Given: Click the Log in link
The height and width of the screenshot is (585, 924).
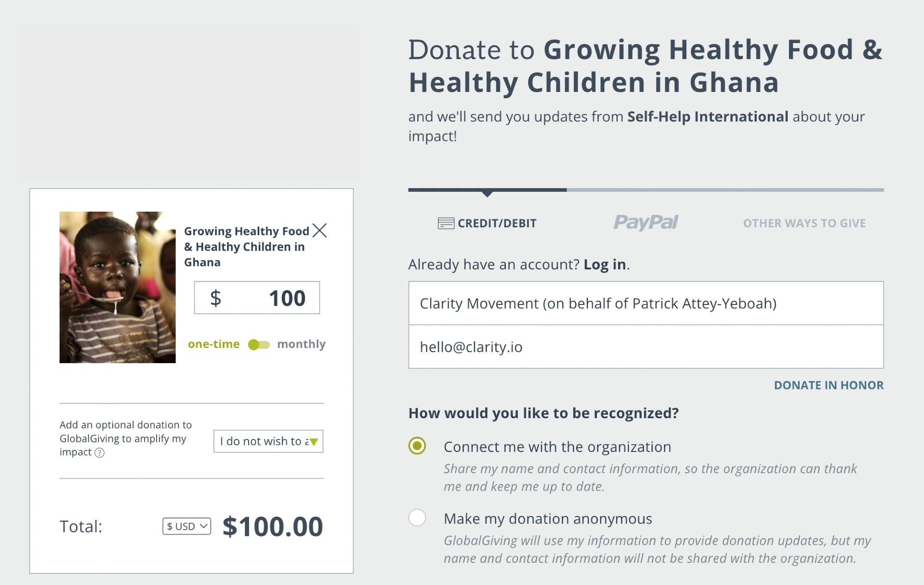Looking at the screenshot, I should (604, 264).
